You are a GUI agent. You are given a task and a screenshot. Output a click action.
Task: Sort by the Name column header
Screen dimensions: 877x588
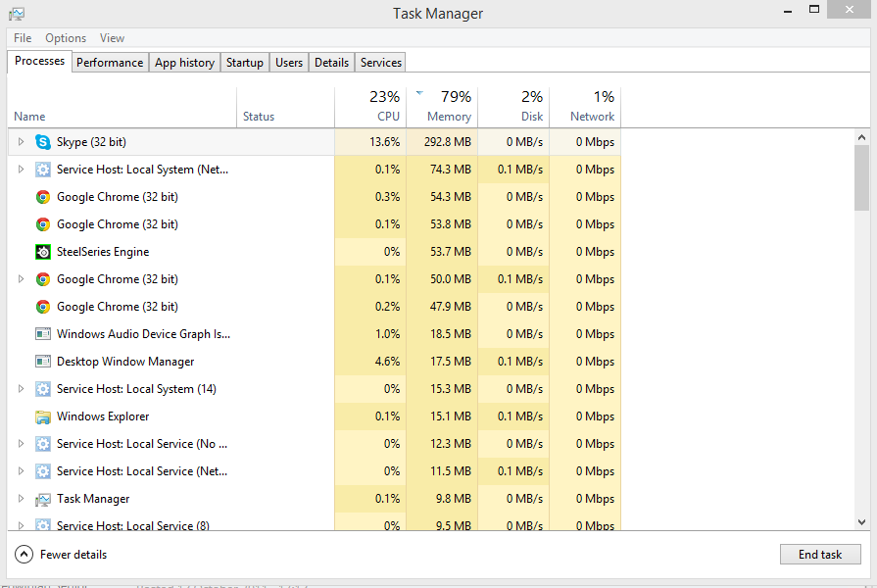coord(122,108)
